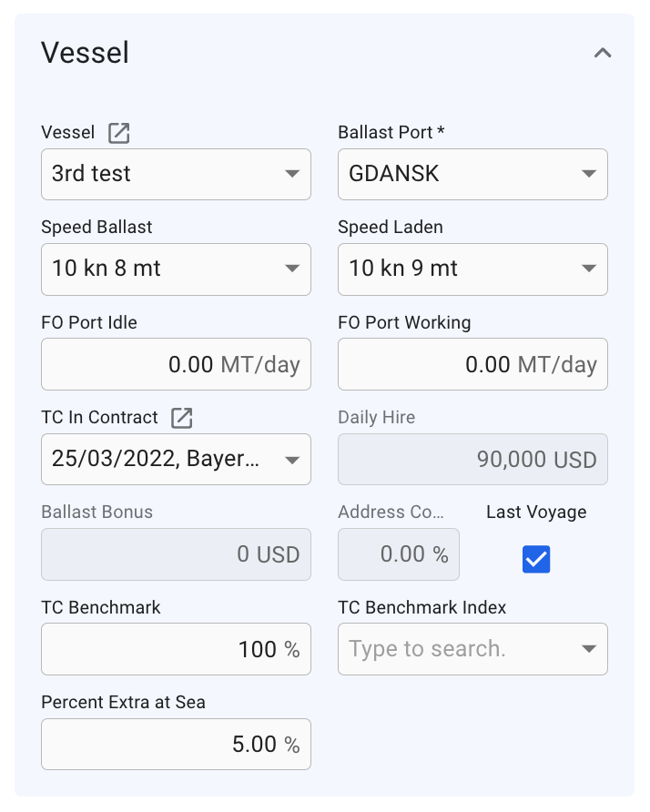650x812 pixels.
Task: Click the TC Benchmark Index search field
Action: (x=455, y=649)
